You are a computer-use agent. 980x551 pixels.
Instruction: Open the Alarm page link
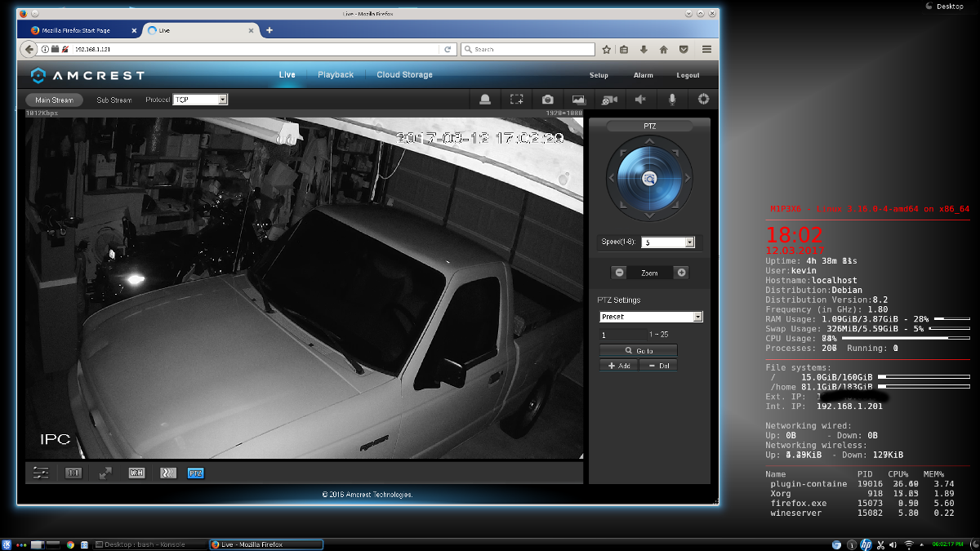point(644,75)
